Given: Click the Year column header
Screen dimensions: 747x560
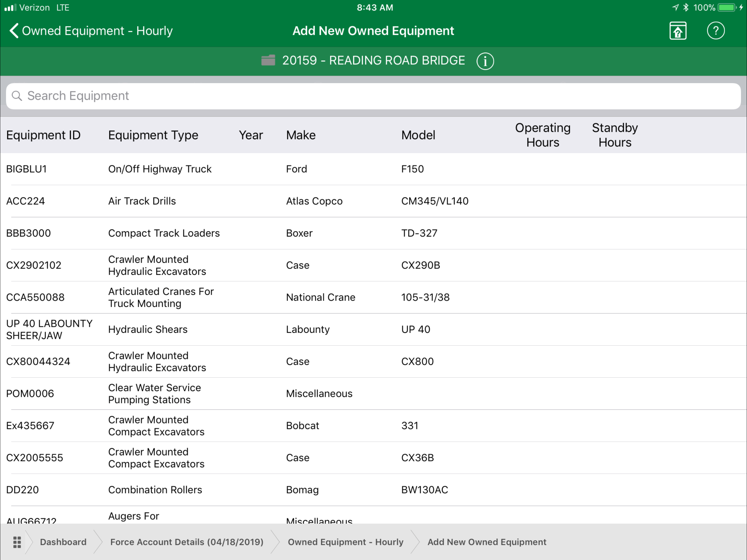Looking at the screenshot, I should [x=250, y=135].
